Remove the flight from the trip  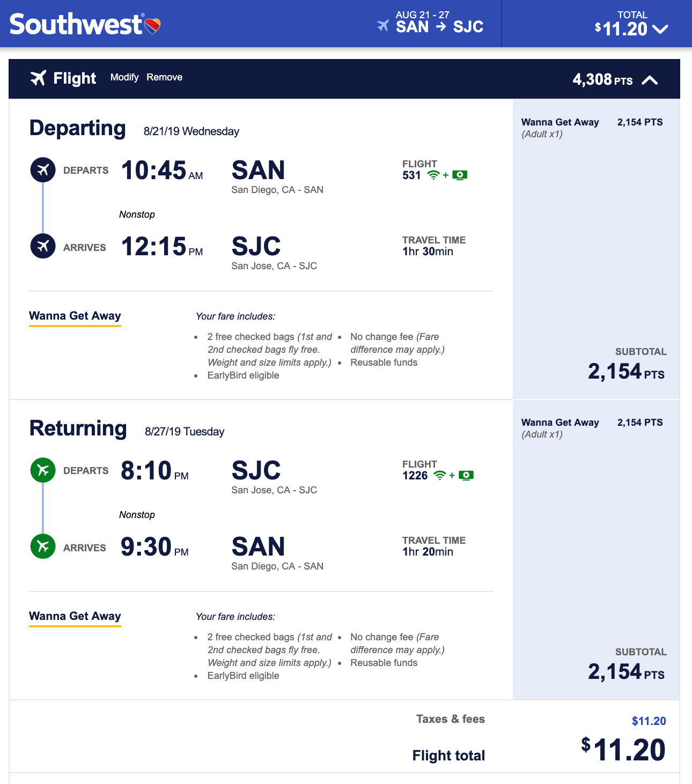point(164,77)
